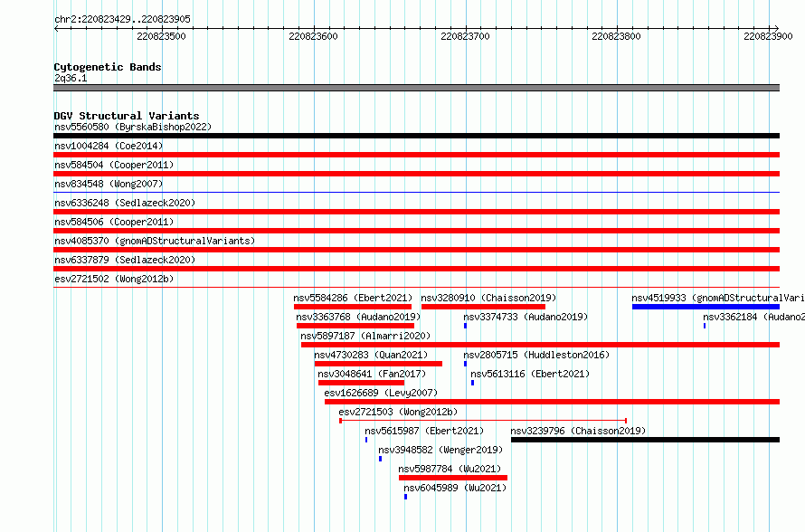Click the chr2:220823429..220823905 coordinates text
This screenshot has height=532, width=805.
pos(122,19)
